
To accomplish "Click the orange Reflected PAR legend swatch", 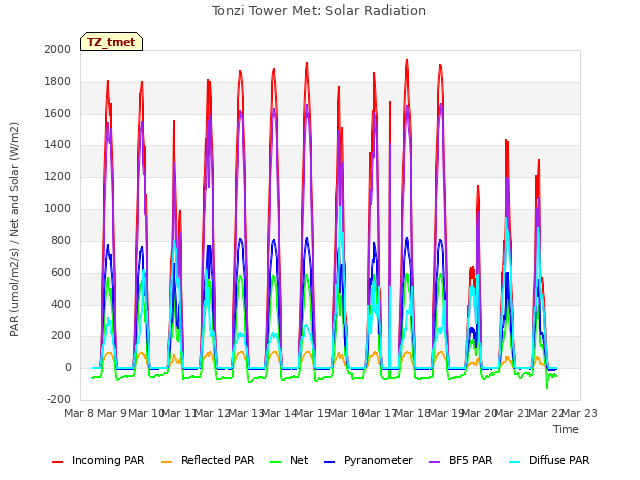I will (167, 462).
